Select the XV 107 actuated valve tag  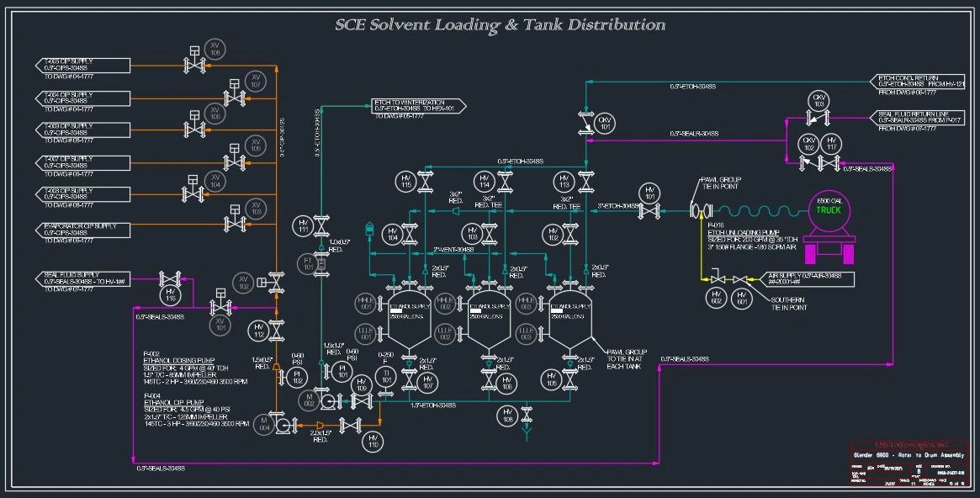(x=256, y=82)
